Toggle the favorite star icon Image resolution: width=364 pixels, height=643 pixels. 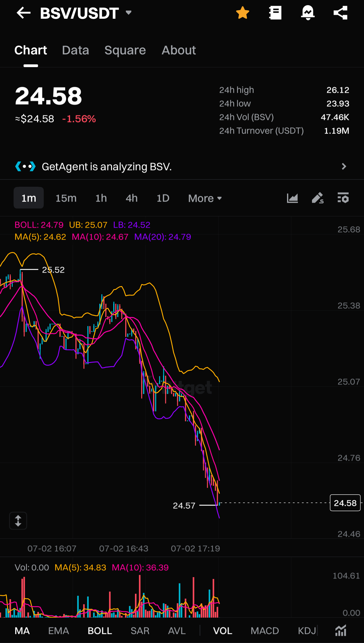pyautogui.click(x=243, y=13)
